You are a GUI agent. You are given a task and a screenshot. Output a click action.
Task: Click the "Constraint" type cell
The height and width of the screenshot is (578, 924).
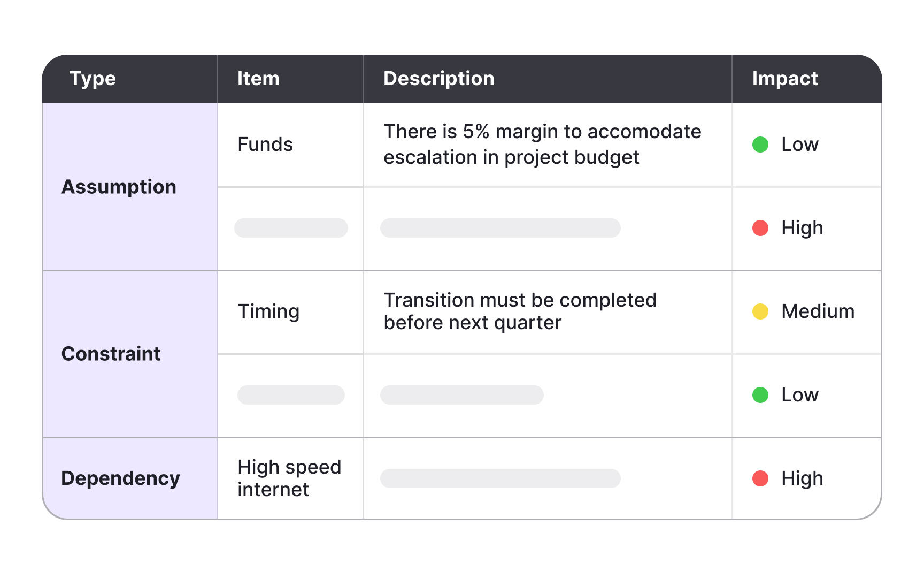[x=111, y=354]
